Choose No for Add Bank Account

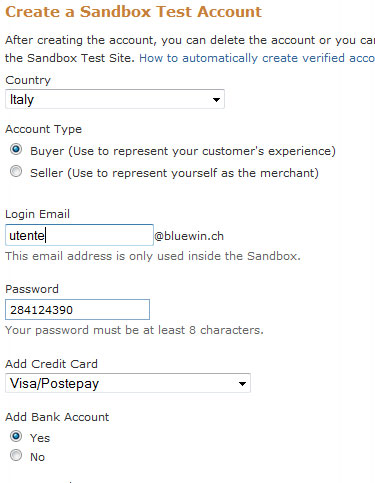tap(16, 455)
